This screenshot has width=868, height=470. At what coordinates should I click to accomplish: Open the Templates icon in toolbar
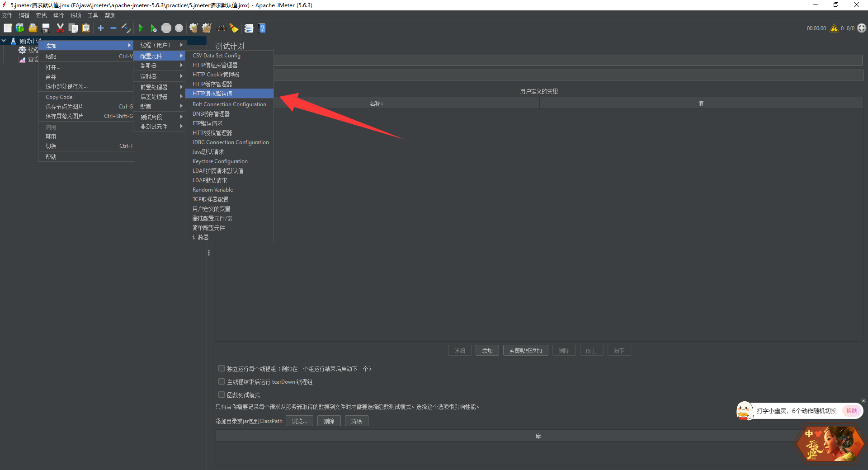coord(20,28)
